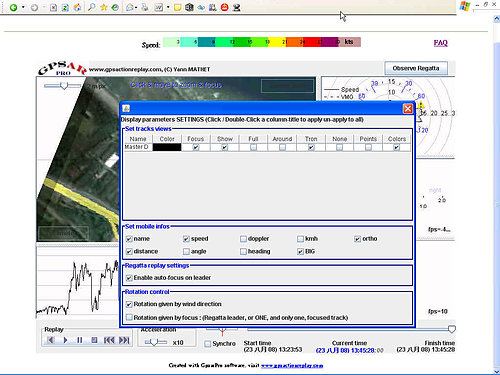Screen dimensions: 500x375
Task: Toggle Colors checkbox for Master D
Action: click(396, 147)
